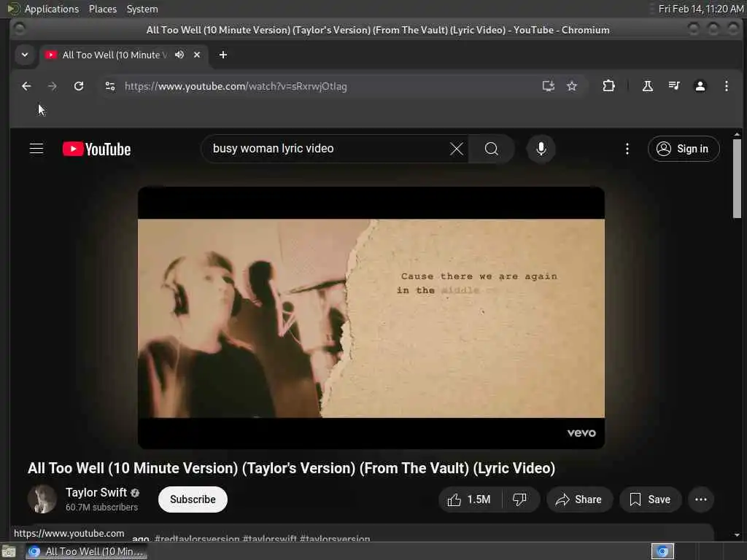View site information icon in address bar

coord(110,86)
